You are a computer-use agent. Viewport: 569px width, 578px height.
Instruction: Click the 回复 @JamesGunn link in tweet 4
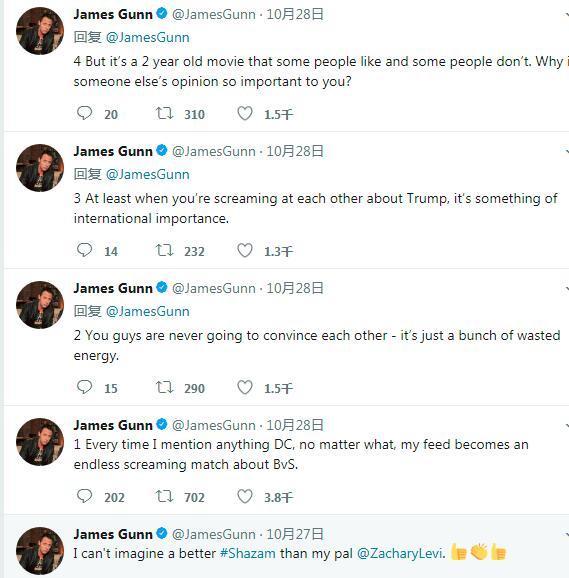point(148,38)
